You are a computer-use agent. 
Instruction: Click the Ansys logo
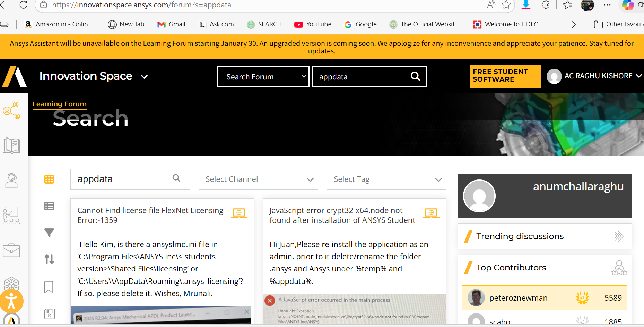(x=15, y=76)
